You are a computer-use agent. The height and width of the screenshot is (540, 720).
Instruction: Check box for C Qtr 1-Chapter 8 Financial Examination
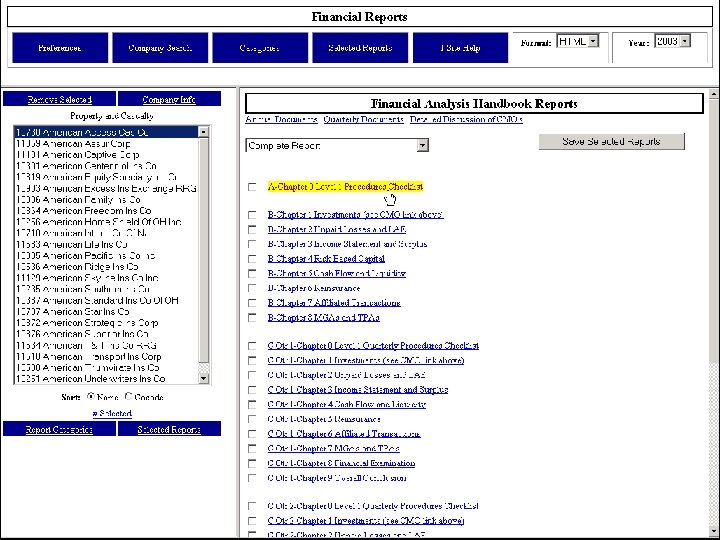pos(252,463)
